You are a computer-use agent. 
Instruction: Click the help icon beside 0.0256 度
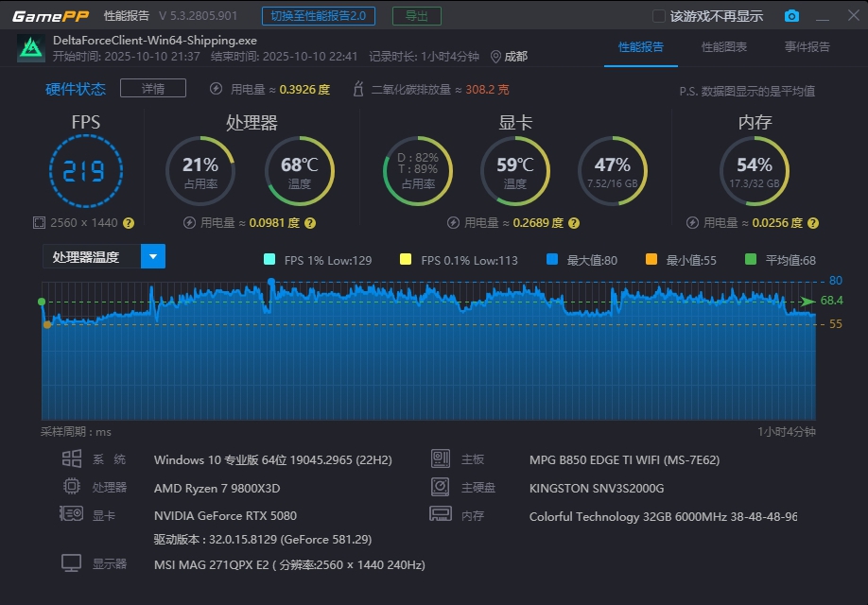pyautogui.click(x=812, y=223)
